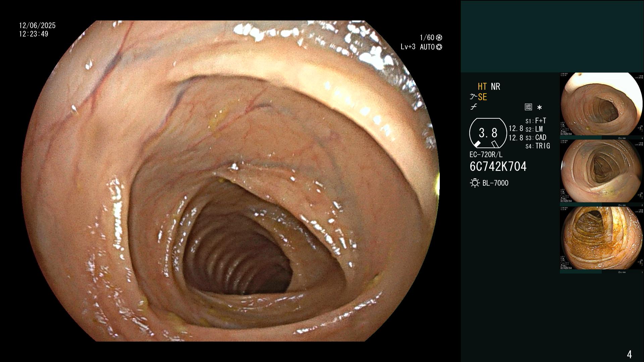
Task: Toggle the SE enhancement indicator
Action: (x=482, y=97)
